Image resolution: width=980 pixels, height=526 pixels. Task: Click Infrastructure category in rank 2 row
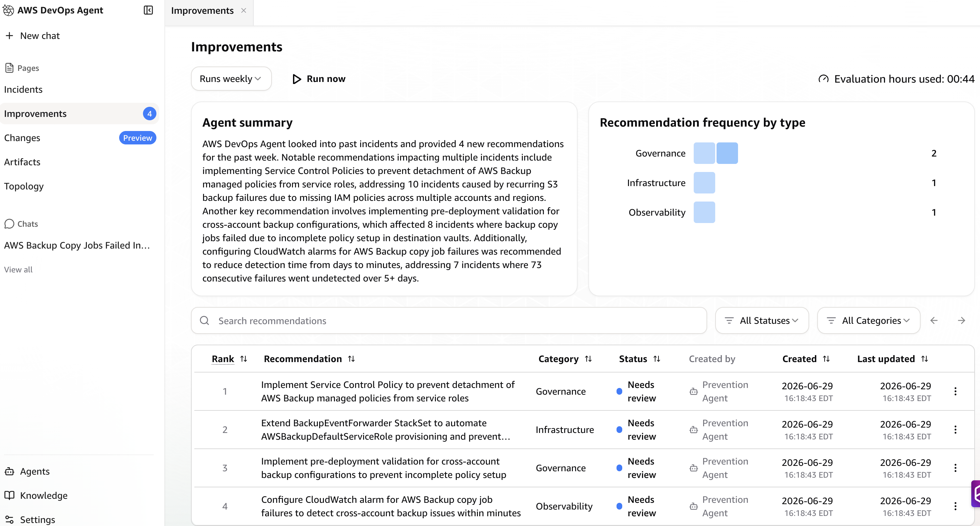click(565, 430)
